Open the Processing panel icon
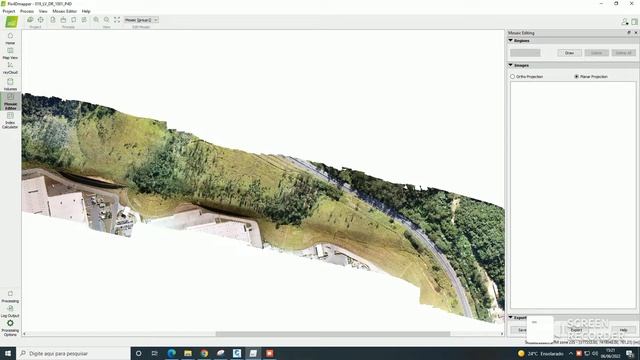The width and height of the screenshot is (640, 360). click(x=10, y=296)
